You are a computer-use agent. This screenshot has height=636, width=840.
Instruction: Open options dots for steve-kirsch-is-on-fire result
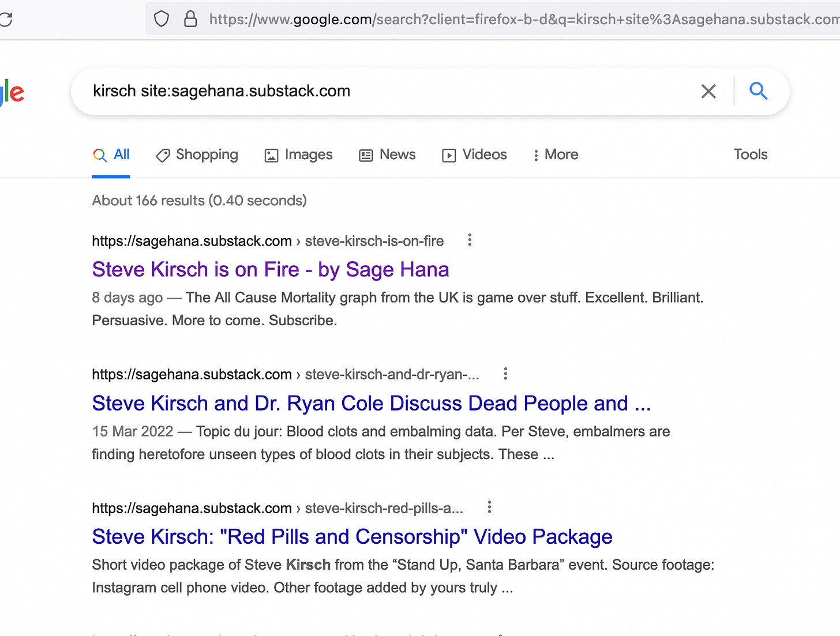470,240
